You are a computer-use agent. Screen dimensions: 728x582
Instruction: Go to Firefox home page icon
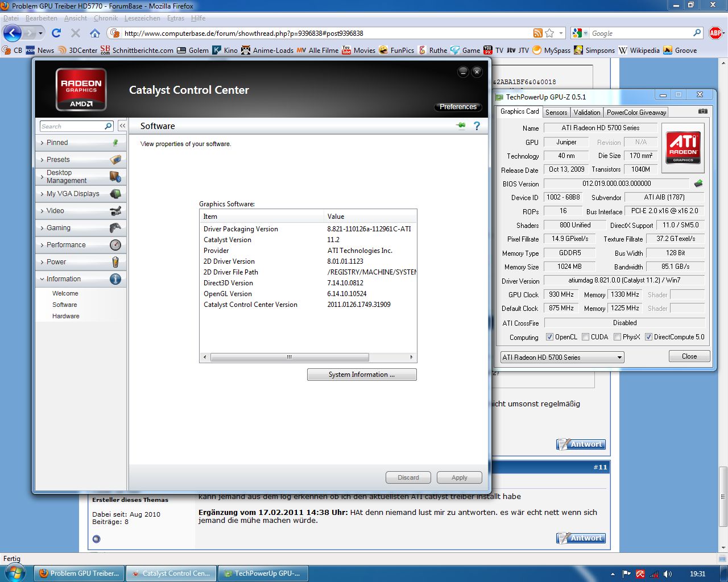pos(95,33)
